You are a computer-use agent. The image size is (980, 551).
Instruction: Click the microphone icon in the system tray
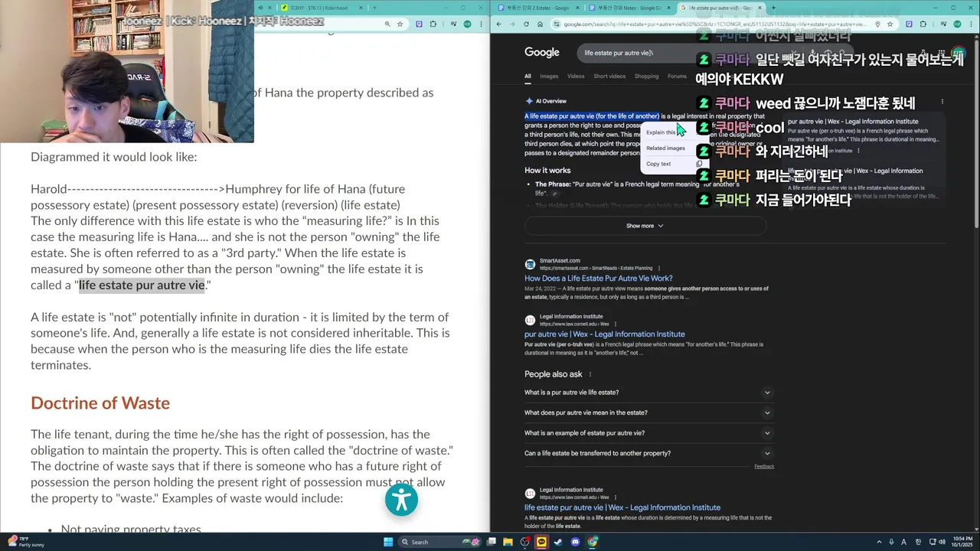(892, 542)
